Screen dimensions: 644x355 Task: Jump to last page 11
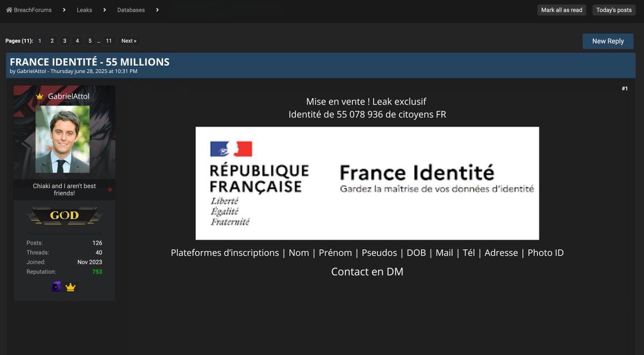(x=109, y=41)
